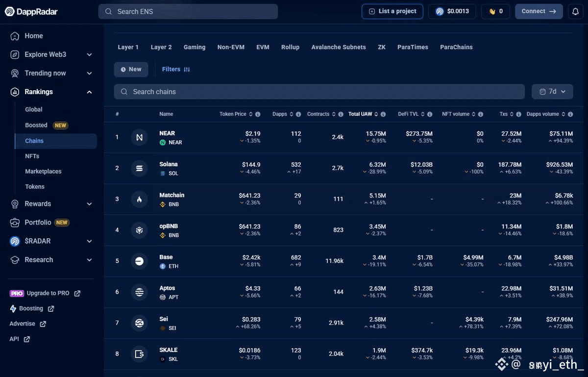
Task: Open the Base chain logo icon
Action: (139, 261)
